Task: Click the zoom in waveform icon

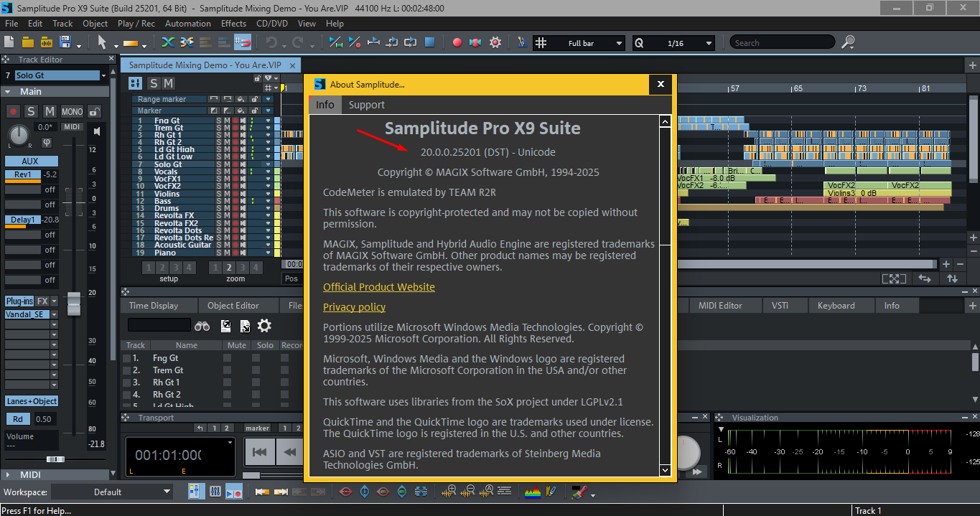Action: (x=449, y=492)
